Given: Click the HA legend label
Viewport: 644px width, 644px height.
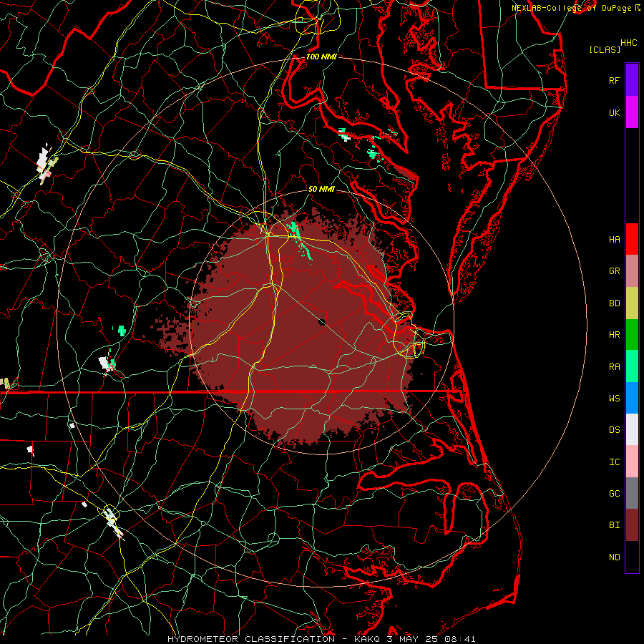Looking at the screenshot, I should tap(615, 239).
